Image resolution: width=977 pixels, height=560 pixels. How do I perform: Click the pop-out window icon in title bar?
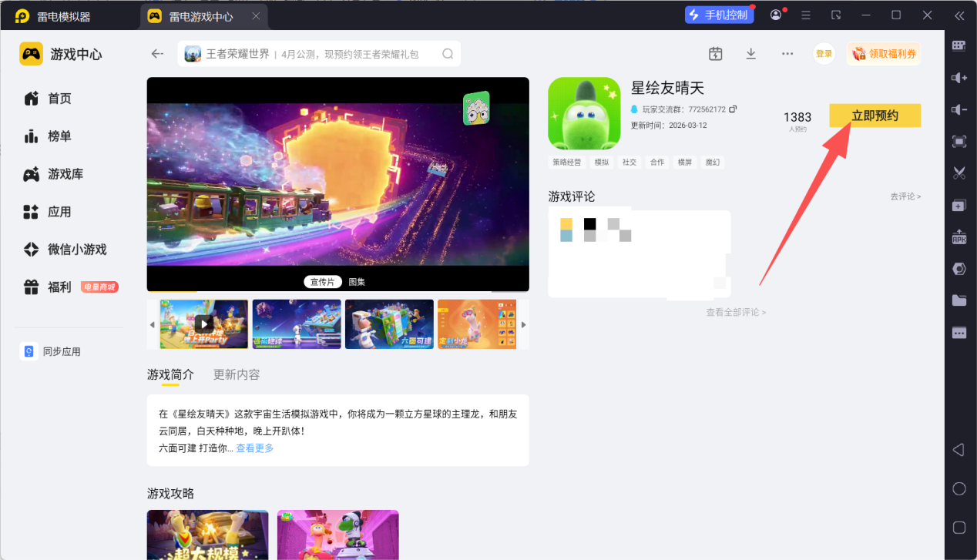(x=836, y=15)
